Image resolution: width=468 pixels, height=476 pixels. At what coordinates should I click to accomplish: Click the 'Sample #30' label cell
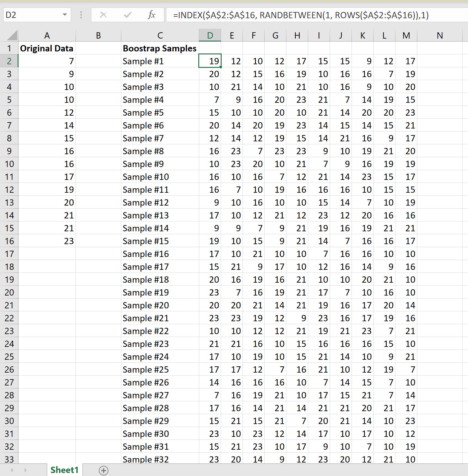[x=160, y=434]
